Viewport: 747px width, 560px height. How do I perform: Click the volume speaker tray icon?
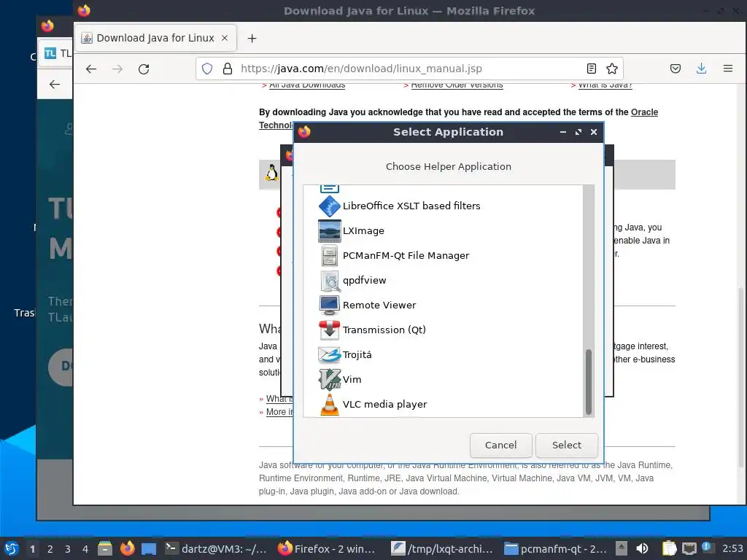pos(642,548)
